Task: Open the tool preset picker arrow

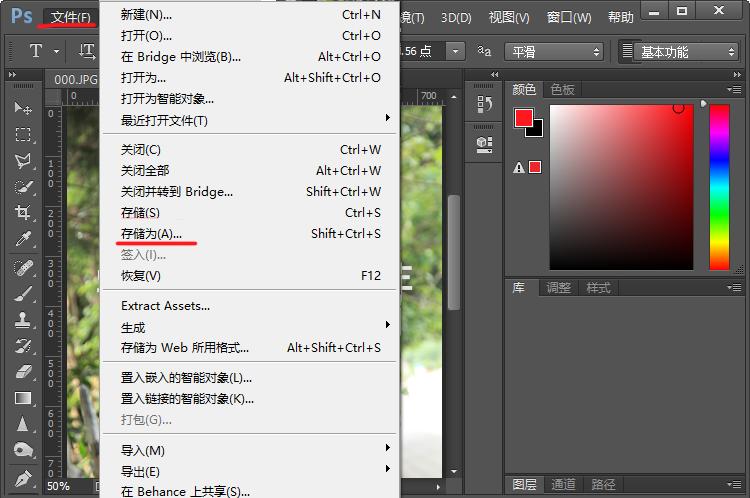Action: [x=56, y=51]
